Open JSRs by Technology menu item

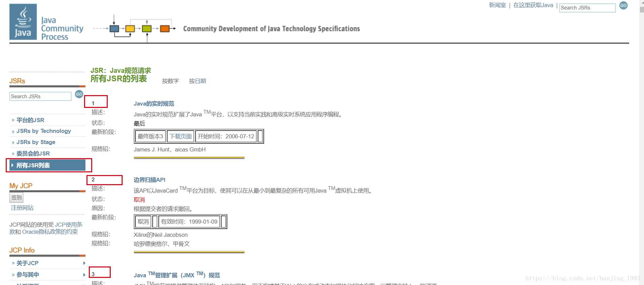click(x=44, y=131)
